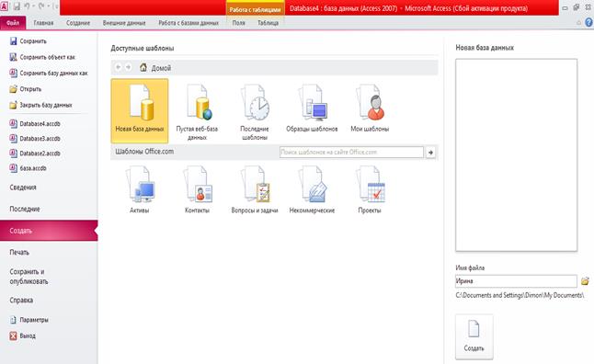The height and width of the screenshot is (364, 594).
Task: Open the Access help question mark icon
Action: pyautogui.click(x=589, y=22)
